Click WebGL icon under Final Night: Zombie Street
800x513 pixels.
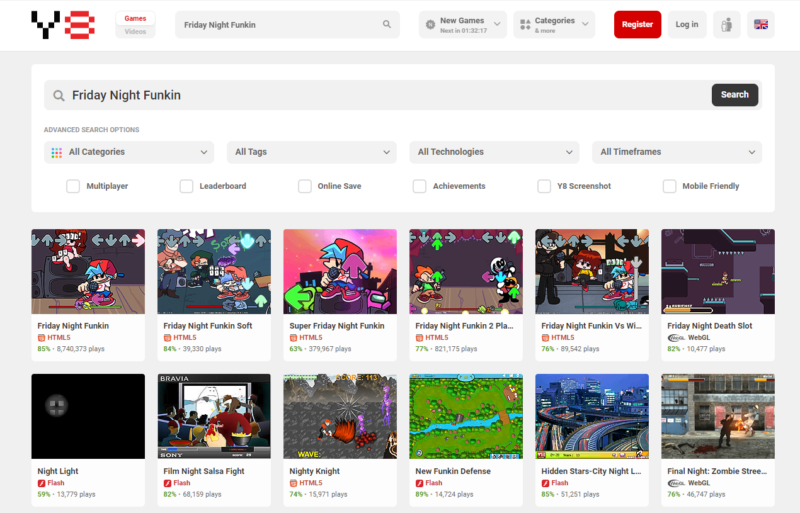point(676,483)
